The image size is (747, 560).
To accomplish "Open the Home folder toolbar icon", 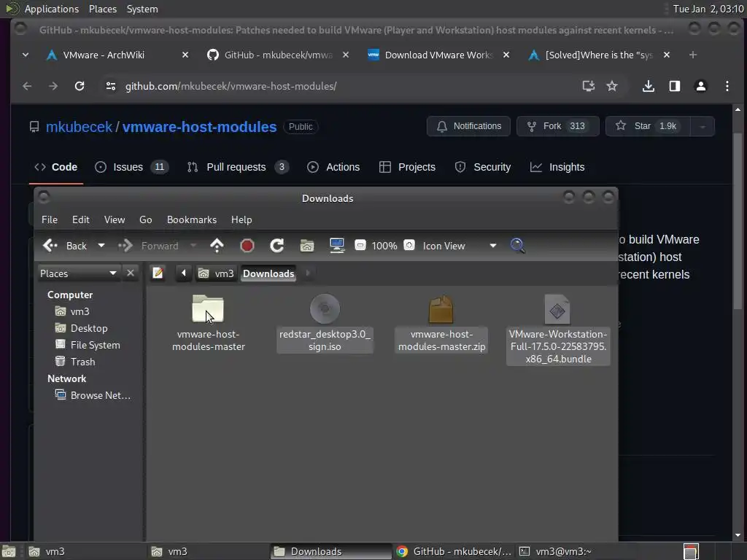I will point(307,246).
